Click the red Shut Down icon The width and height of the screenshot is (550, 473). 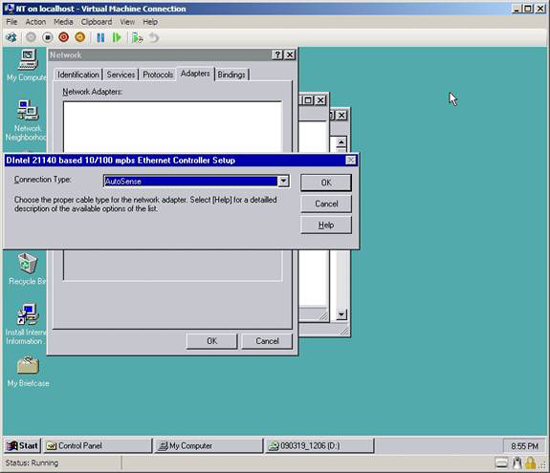(x=63, y=37)
